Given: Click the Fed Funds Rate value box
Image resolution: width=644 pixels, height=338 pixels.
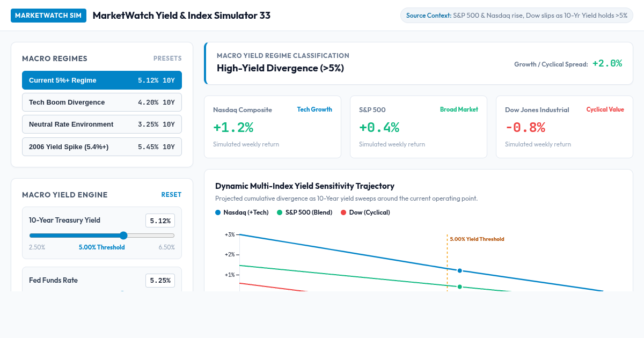Looking at the screenshot, I should (x=160, y=281).
